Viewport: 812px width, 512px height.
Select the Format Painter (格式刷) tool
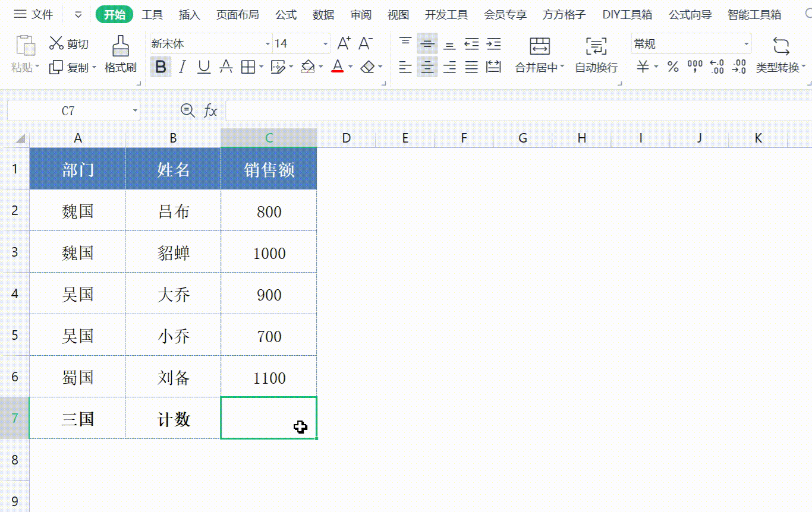pos(121,55)
